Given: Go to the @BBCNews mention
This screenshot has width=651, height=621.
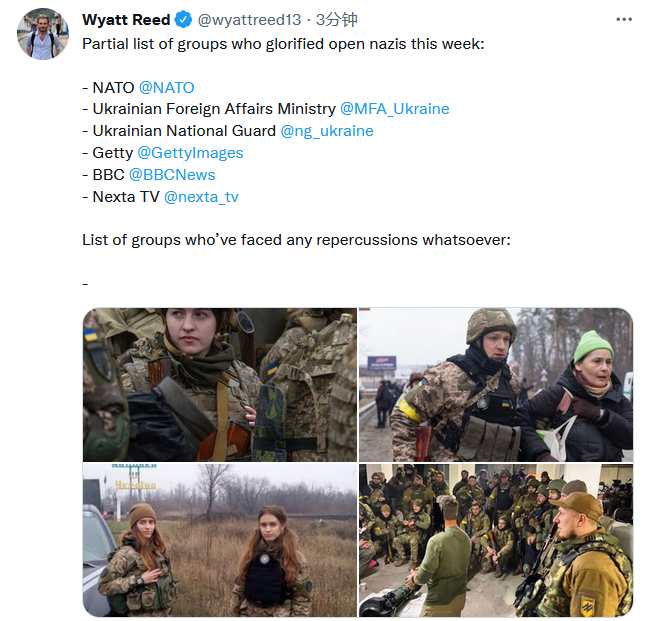Looking at the screenshot, I should 172,175.
